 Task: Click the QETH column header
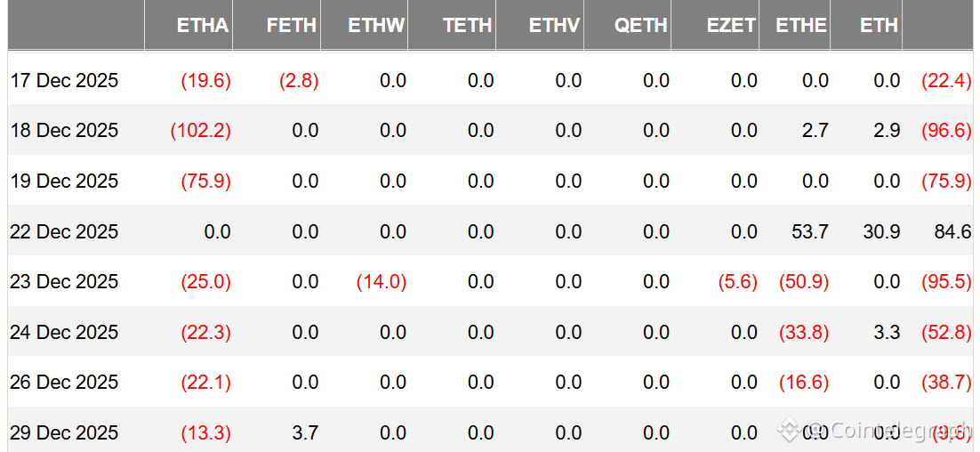pyautogui.click(x=640, y=26)
